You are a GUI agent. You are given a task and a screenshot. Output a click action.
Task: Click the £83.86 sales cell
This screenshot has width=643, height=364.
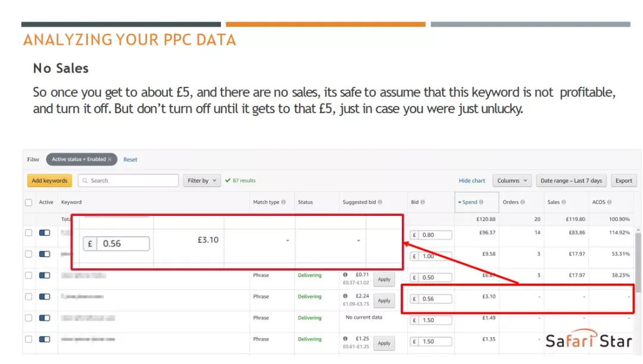pos(577,233)
